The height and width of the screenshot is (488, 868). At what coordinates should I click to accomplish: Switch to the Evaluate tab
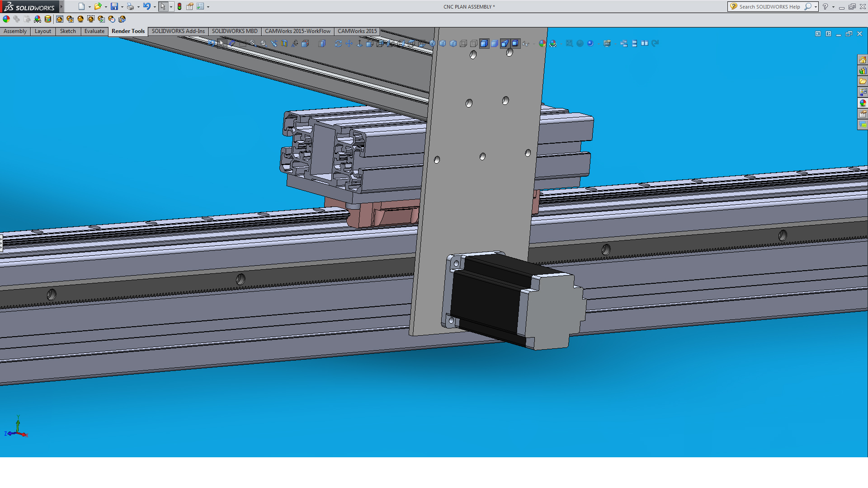coord(94,31)
